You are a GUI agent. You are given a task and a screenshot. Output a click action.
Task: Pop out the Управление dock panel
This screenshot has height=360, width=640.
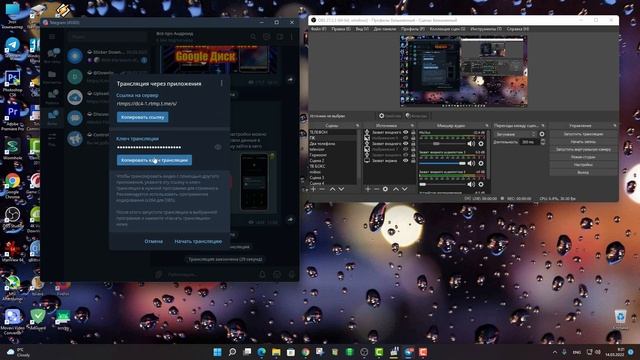tap(615, 126)
